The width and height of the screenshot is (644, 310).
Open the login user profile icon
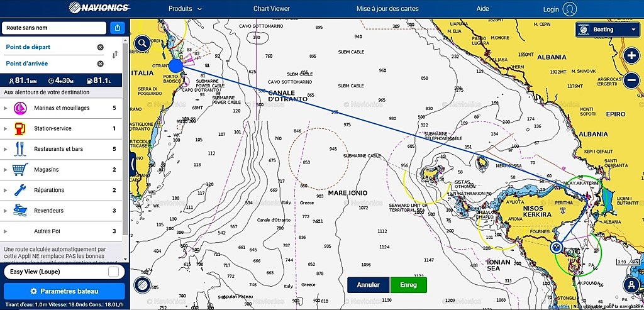[570, 9]
